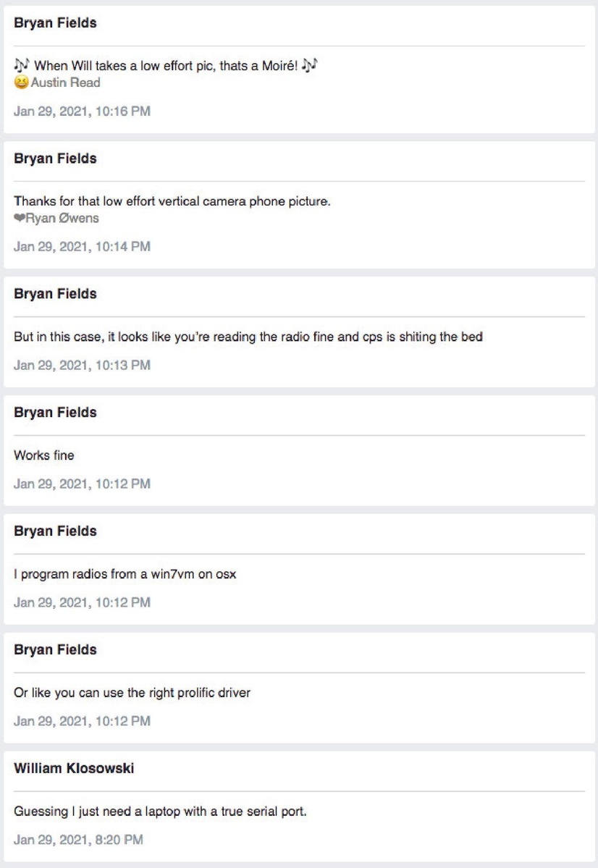Click the "Works fine" comment text
Viewport: 598px width, 868px height.
(44, 455)
